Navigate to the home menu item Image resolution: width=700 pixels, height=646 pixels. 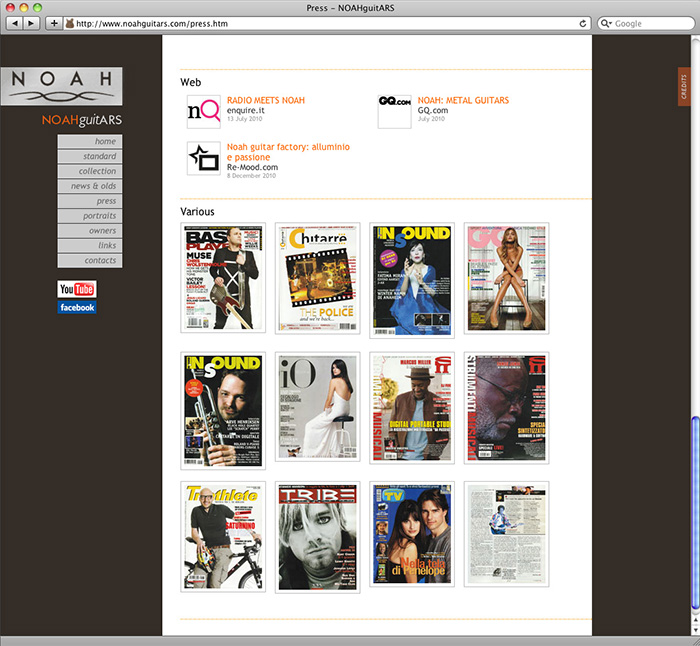tap(90, 141)
